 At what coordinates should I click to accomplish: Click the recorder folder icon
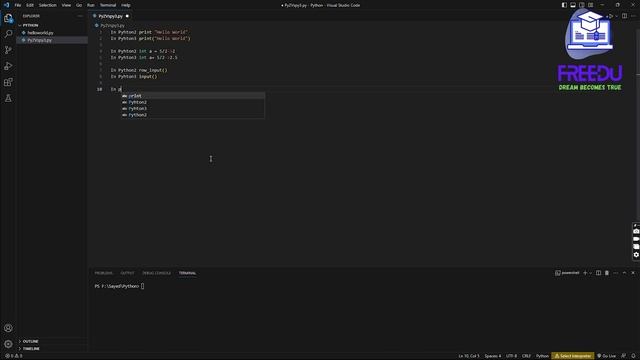(x=636, y=247)
